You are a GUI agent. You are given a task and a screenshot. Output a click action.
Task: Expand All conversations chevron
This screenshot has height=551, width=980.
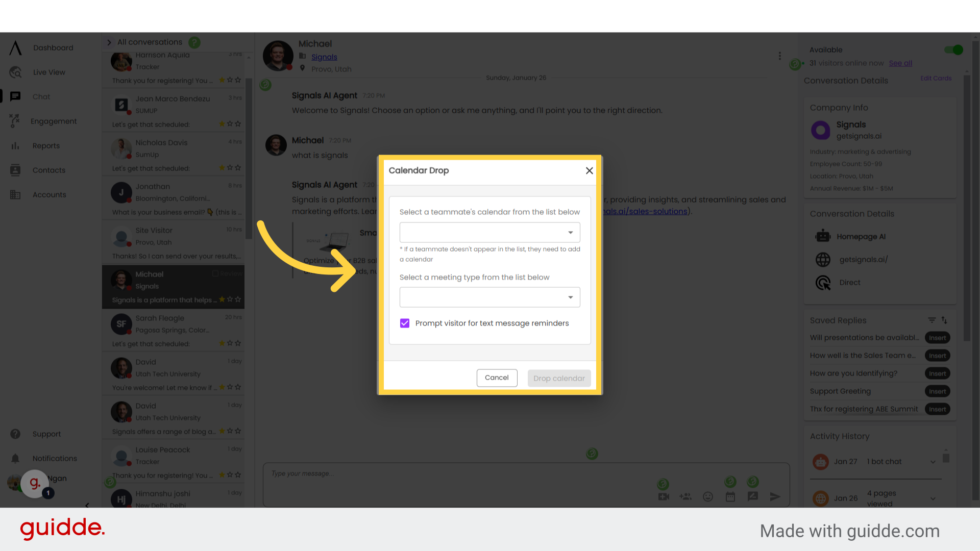pyautogui.click(x=109, y=42)
